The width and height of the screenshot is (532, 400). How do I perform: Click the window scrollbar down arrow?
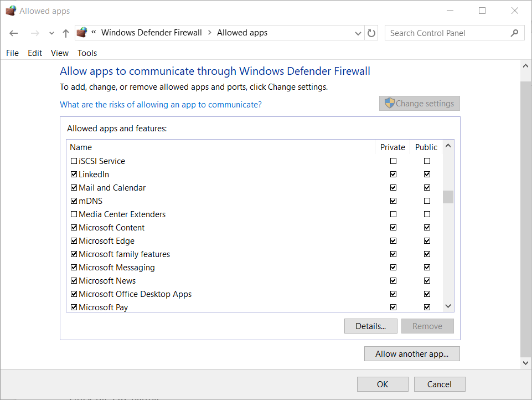[525, 363]
